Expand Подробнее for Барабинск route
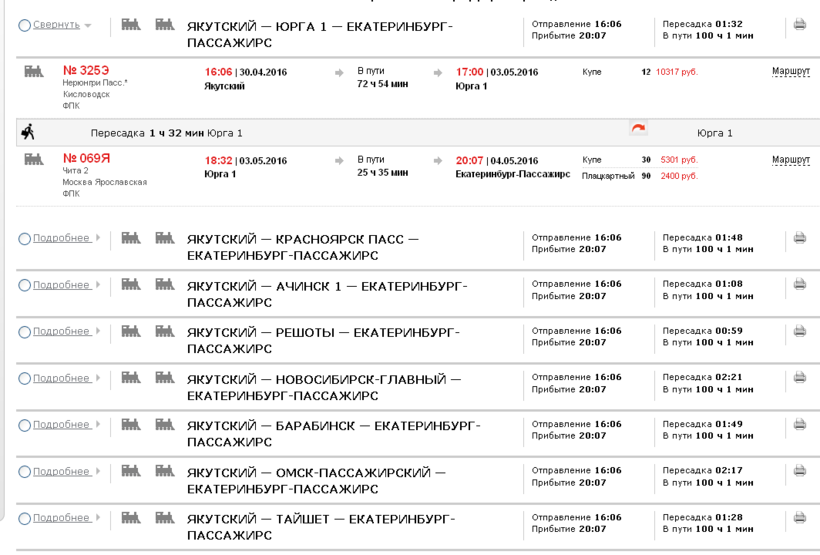820x555 pixels. [x=61, y=424]
